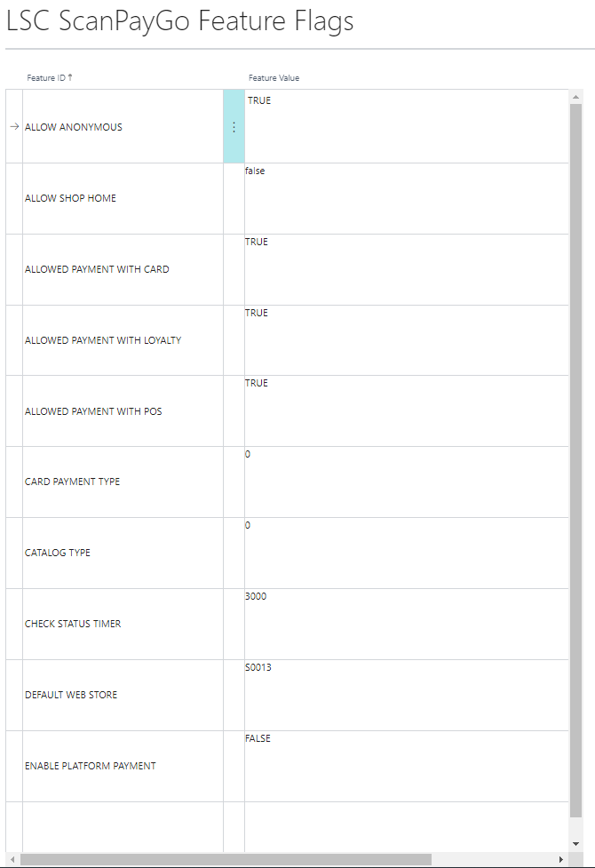Open the ALLOW ANONYMOUS row options menu
Viewport: 595px width, 868px height.
click(234, 127)
